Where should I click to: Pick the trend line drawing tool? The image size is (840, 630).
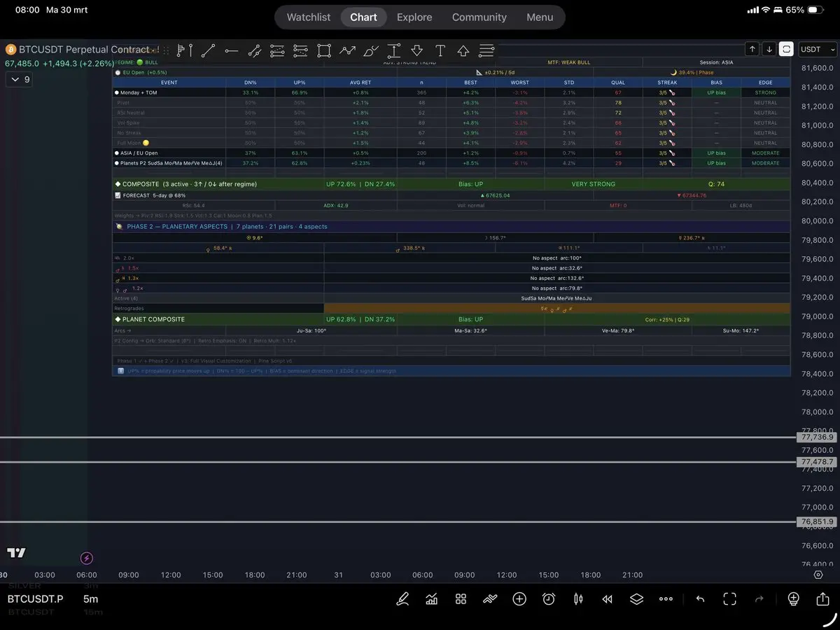pos(208,50)
